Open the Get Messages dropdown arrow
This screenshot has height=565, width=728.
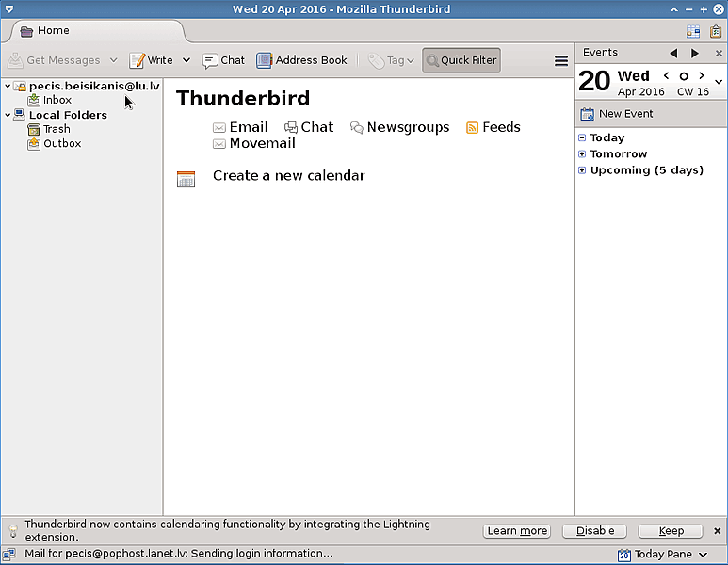113,60
